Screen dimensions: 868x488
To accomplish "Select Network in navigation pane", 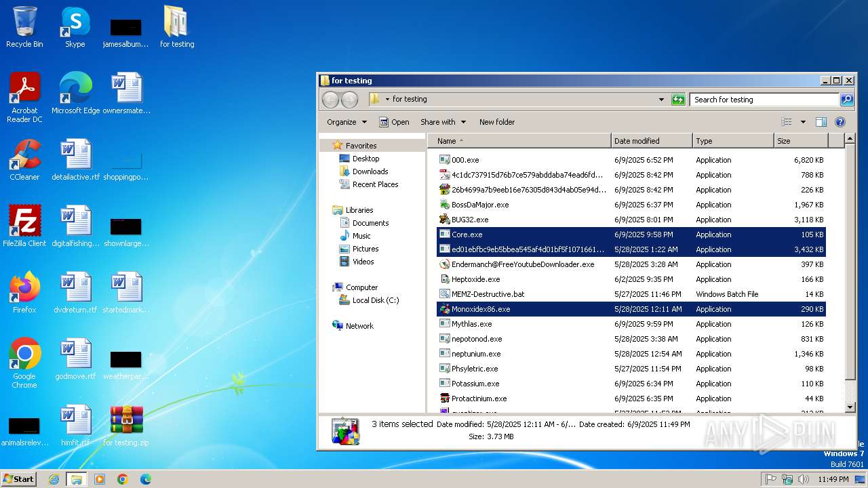I will click(x=359, y=326).
